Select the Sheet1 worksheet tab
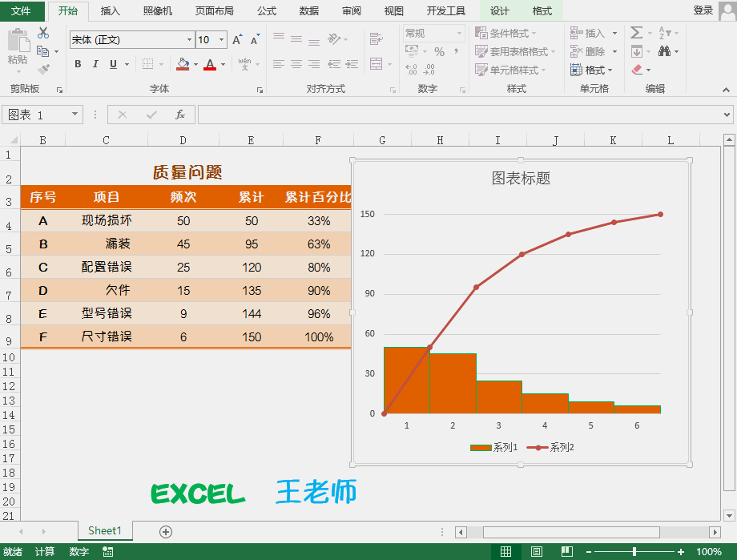 (x=105, y=531)
